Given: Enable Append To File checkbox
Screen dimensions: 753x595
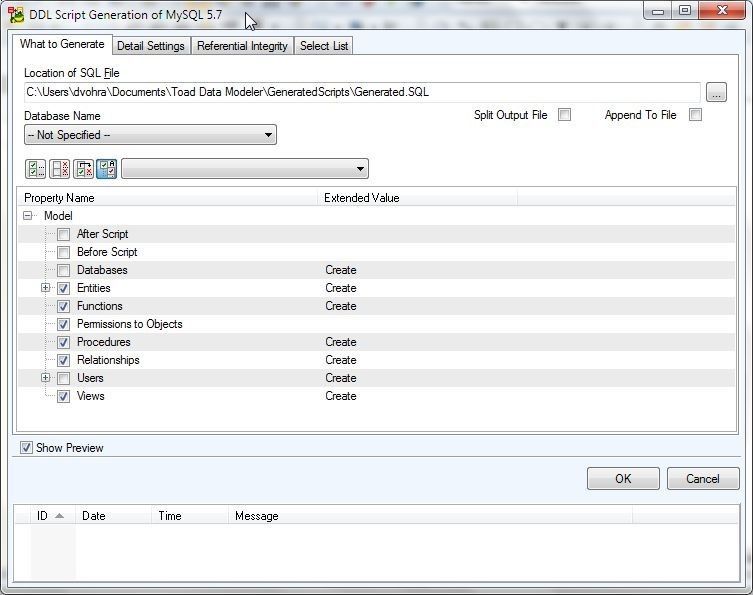Looking at the screenshot, I should (x=695, y=115).
